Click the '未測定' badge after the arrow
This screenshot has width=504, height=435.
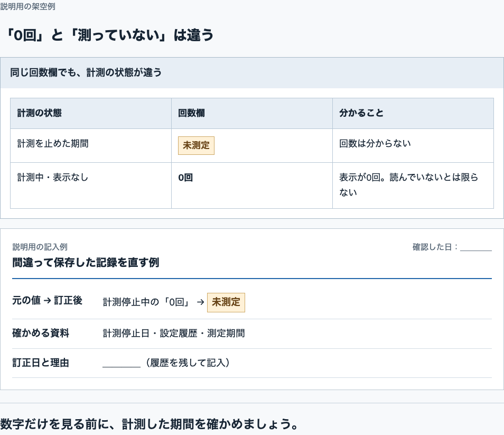(226, 302)
